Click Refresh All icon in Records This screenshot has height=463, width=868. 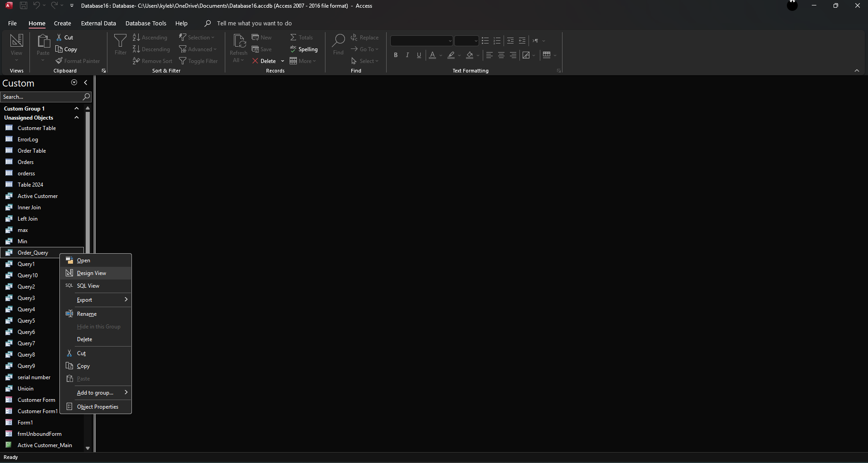[238, 41]
